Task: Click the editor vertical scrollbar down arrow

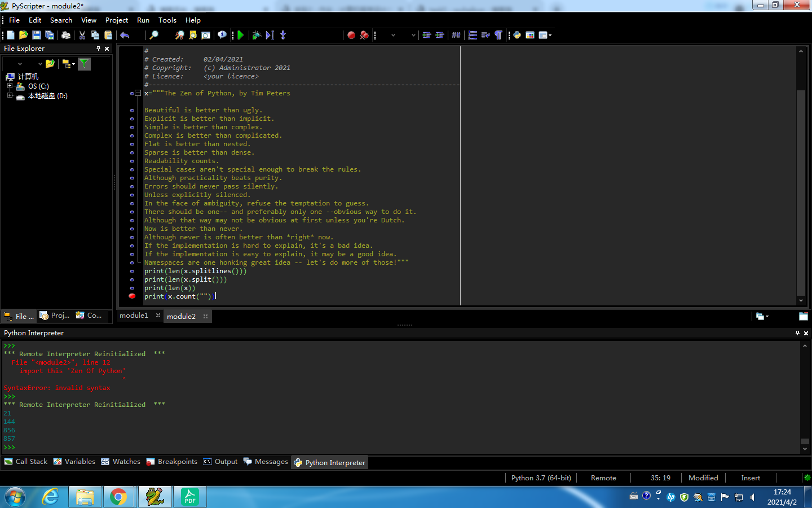Action: (801, 301)
